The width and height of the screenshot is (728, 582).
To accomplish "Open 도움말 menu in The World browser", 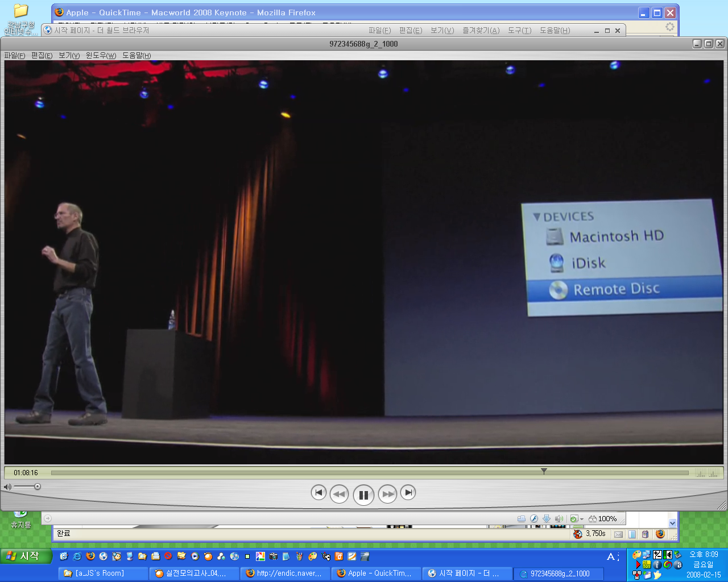I will point(555,31).
